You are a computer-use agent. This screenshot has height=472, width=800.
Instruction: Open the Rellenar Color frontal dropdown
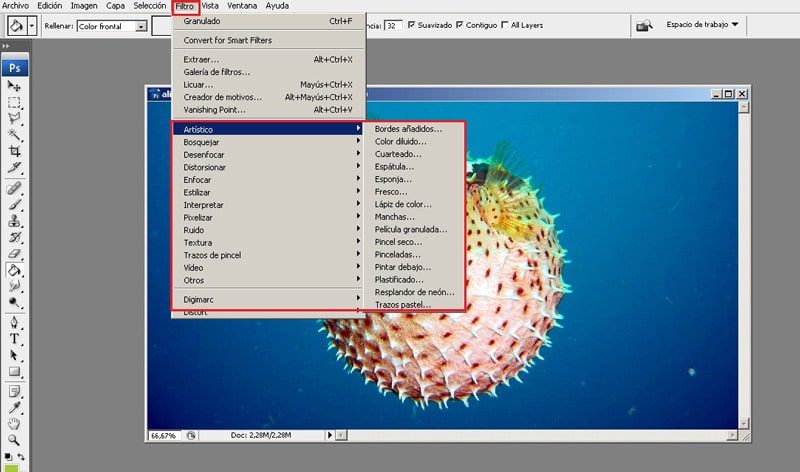tap(112, 26)
